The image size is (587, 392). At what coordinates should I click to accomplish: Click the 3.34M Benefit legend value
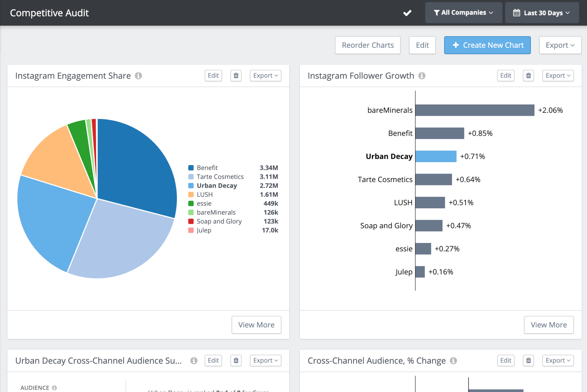(269, 168)
